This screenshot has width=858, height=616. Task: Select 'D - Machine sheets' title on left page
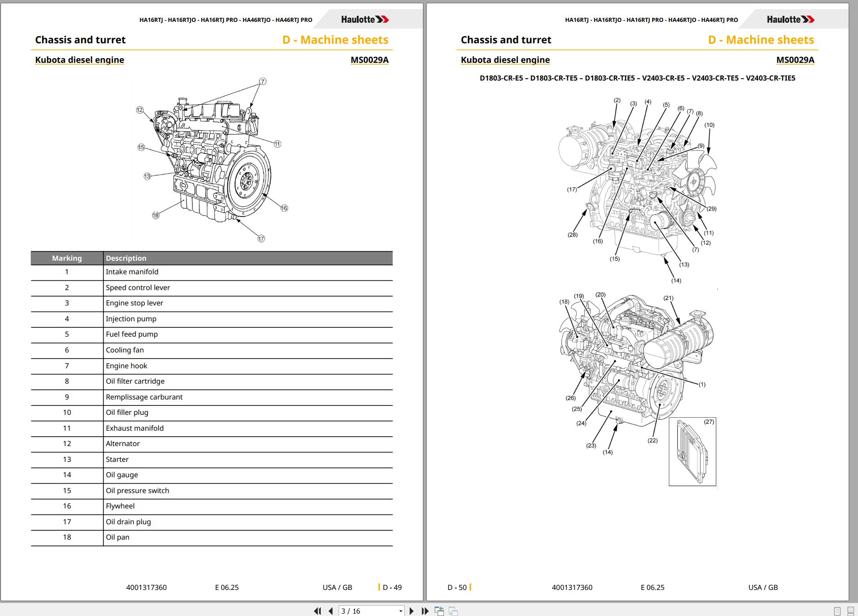coord(335,40)
